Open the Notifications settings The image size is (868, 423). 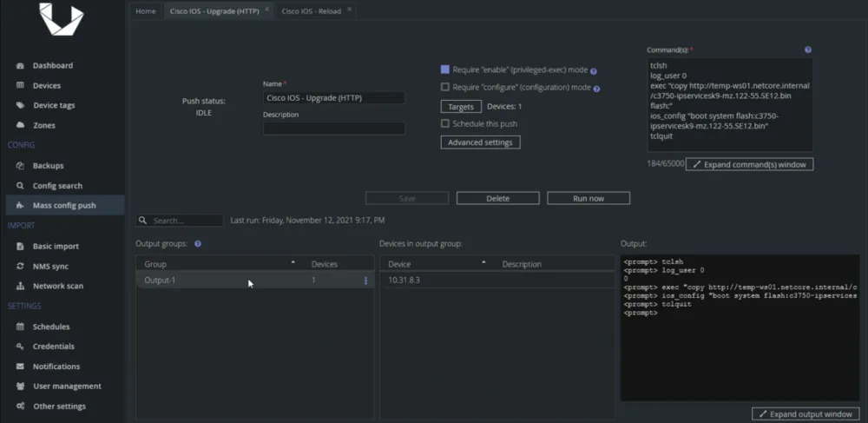[x=56, y=367]
